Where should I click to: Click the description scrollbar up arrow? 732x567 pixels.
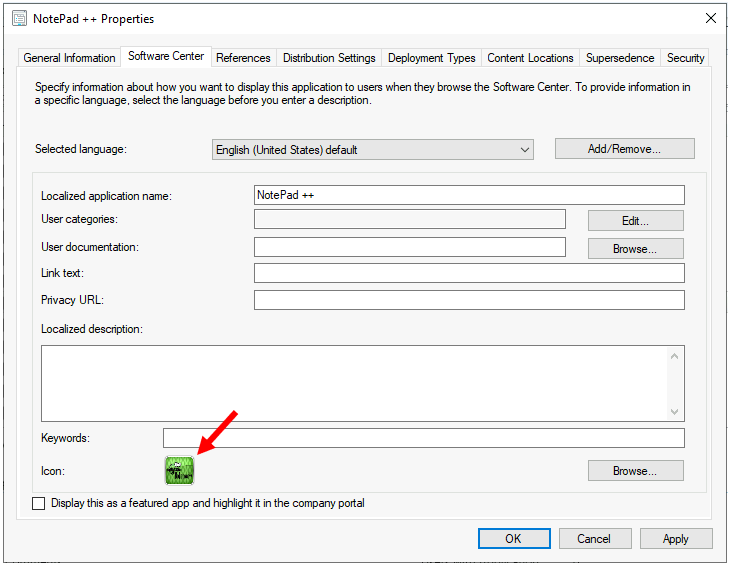(674, 356)
